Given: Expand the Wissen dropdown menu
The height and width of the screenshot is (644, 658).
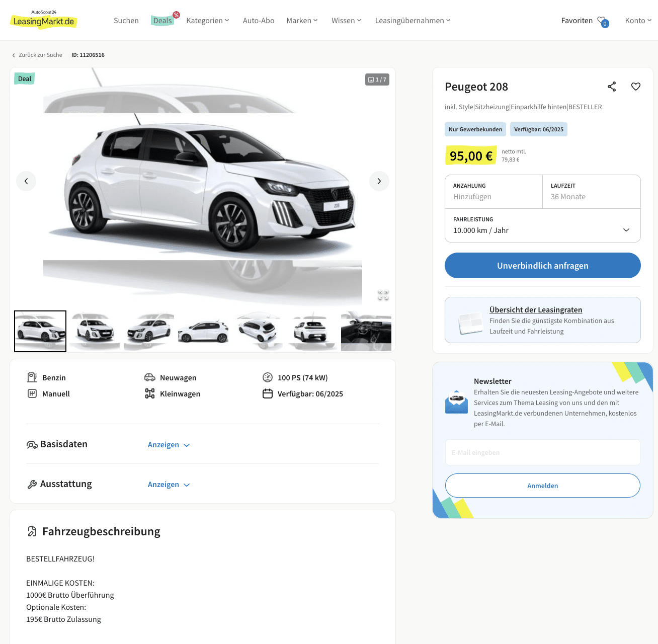Looking at the screenshot, I should pyautogui.click(x=347, y=21).
